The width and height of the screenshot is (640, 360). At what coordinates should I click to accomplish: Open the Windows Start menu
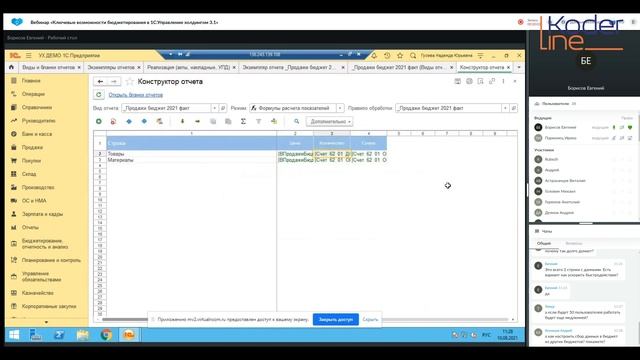[x=14, y=335]
